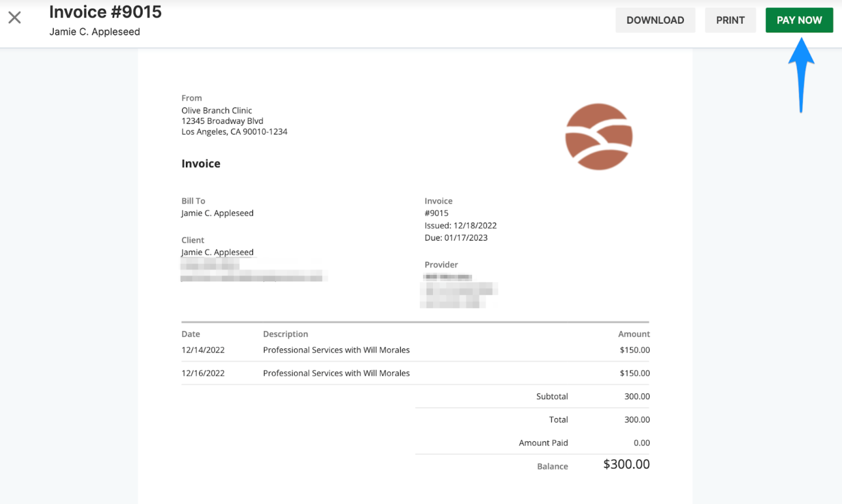Image resolution: width=842 pixels, height=504 pixels.
Task: Click the Issued: 12/18/2022 date text
Action: pyautogui.click(x=460, y=226)
